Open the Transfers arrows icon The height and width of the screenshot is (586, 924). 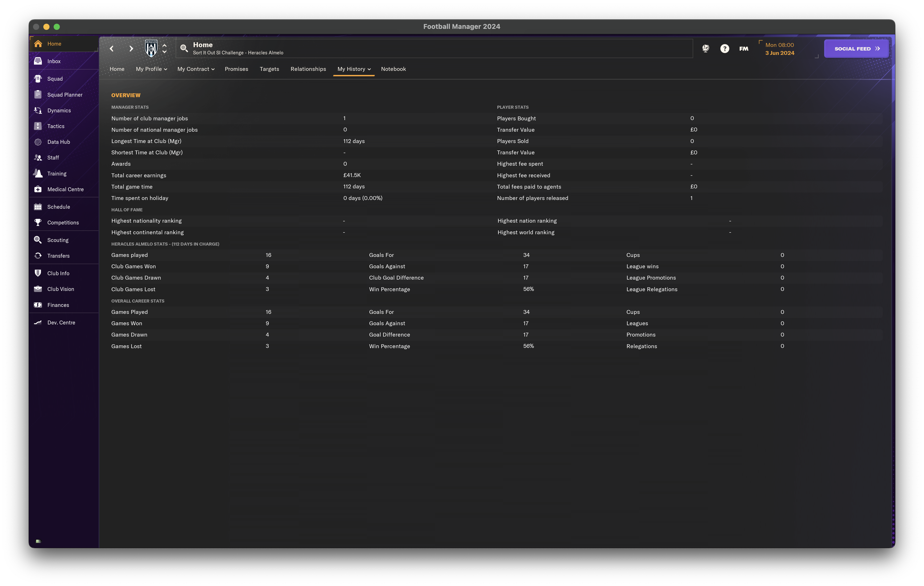point(38,256)
